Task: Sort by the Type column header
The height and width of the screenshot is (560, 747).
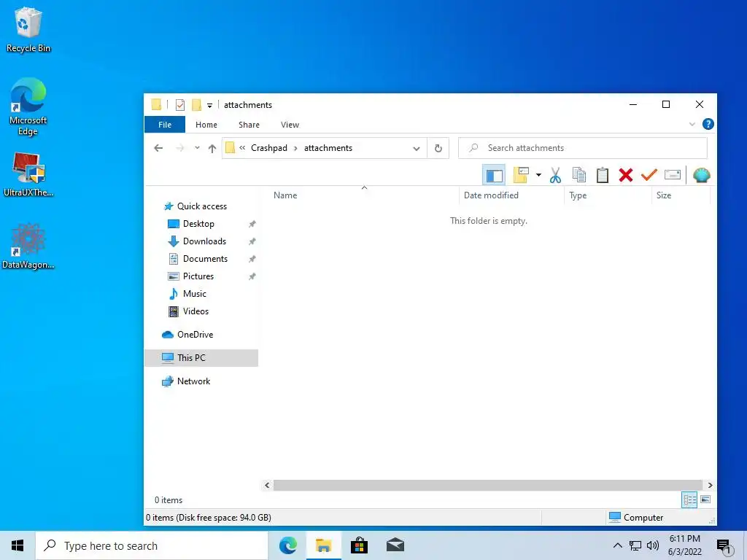Action: [578, 195]
